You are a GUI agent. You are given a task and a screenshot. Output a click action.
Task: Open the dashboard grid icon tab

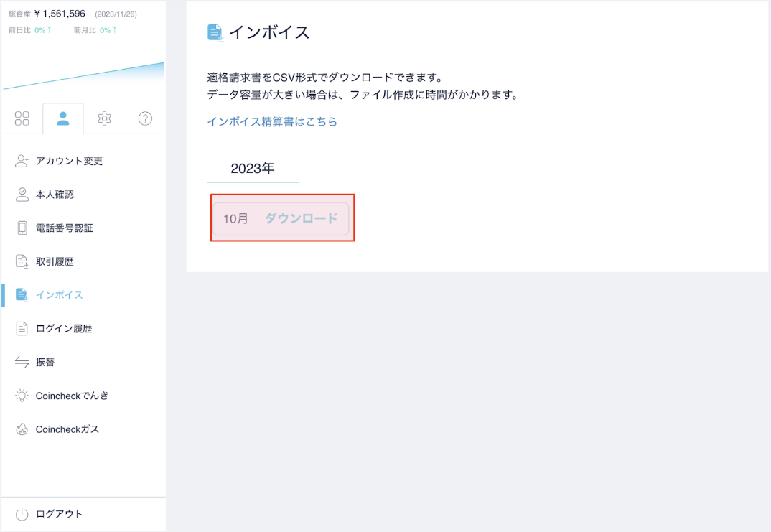[x=22, y=118]
